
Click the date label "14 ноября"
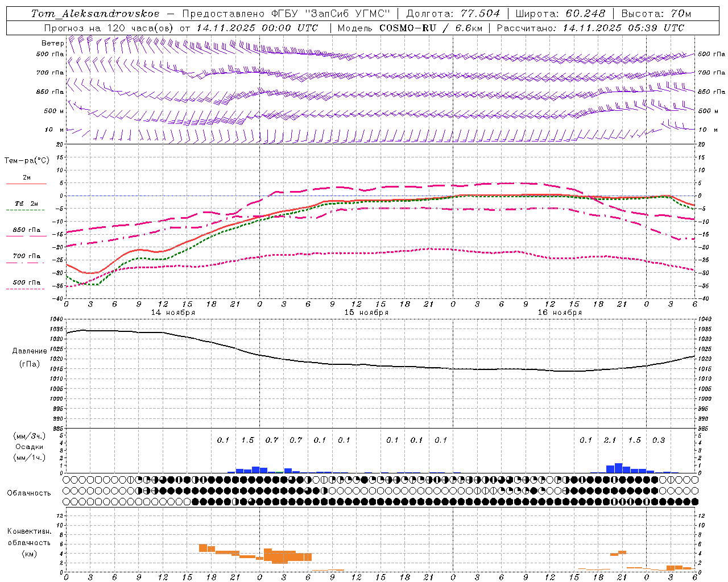pos(173,313)
